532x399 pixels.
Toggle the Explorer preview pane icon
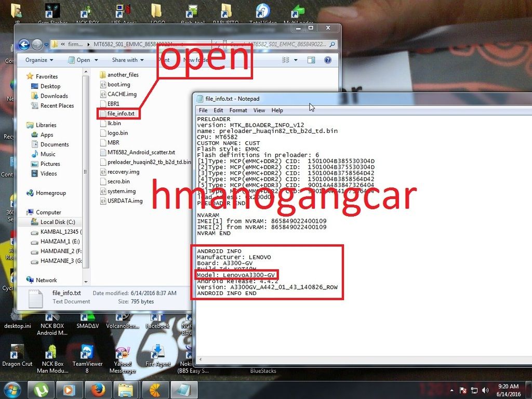click(311, 60)
